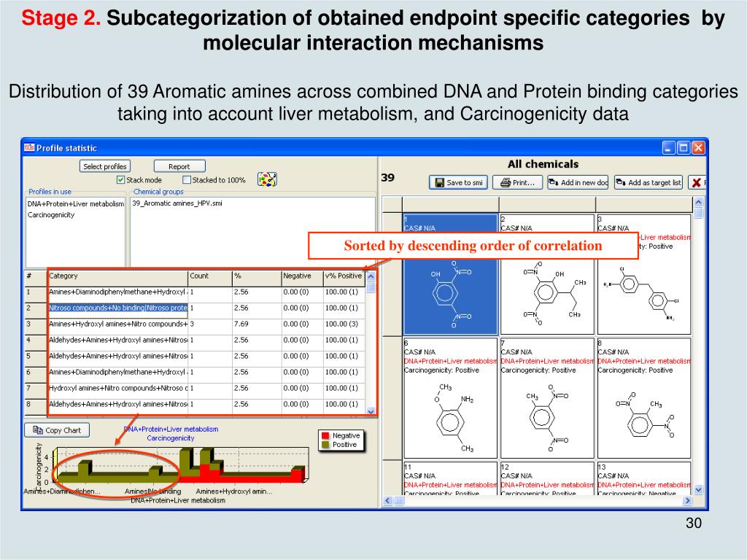
Task: Click the colorful chart palette icon
Action: [x=267, y=179]
